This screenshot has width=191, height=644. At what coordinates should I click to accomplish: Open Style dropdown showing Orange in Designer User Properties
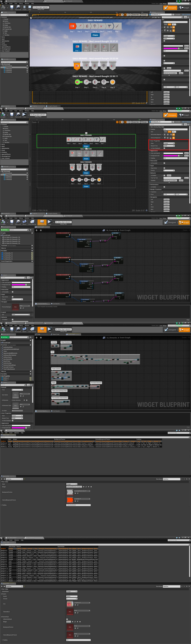point(169,143)
